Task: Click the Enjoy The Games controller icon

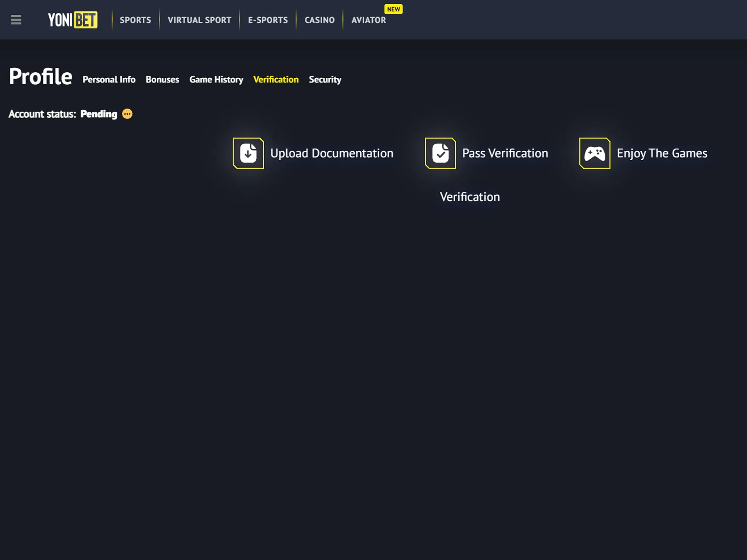Action: 594,152
